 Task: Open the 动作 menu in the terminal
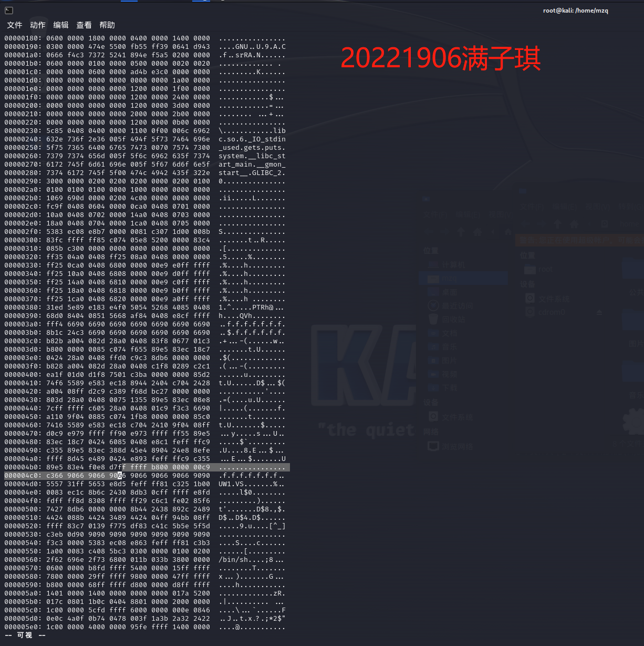pos(37,25)
